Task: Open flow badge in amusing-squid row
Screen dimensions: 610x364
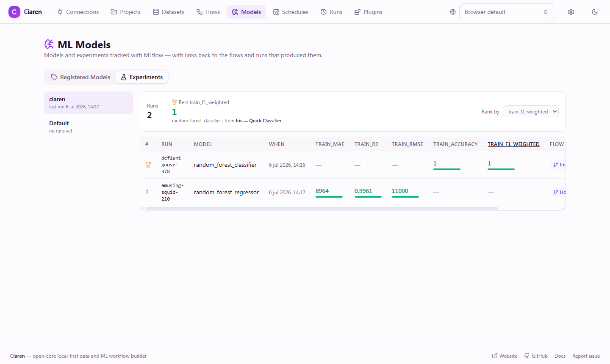Action: tap(558, 192)
